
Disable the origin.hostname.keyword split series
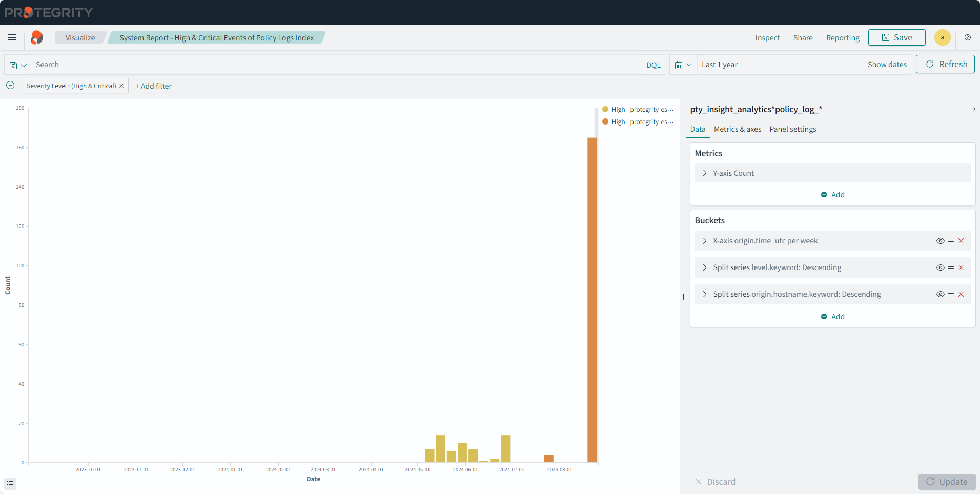click(940, 294)
